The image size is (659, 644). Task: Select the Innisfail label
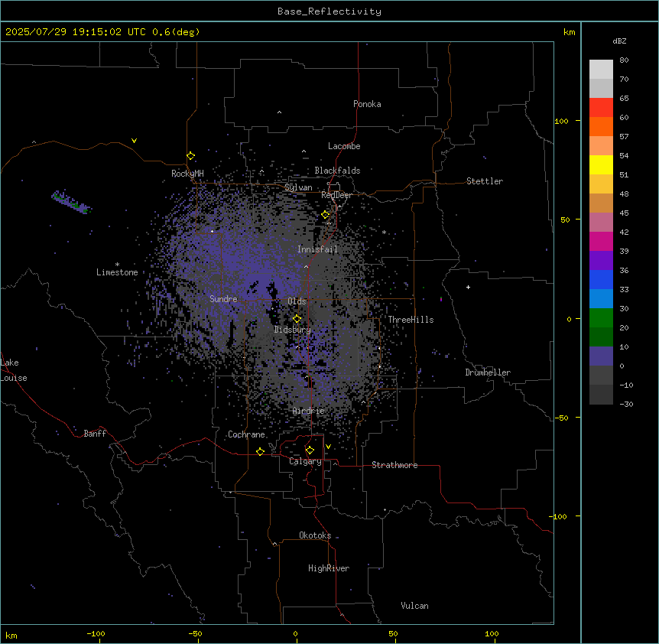pos(317,249)
